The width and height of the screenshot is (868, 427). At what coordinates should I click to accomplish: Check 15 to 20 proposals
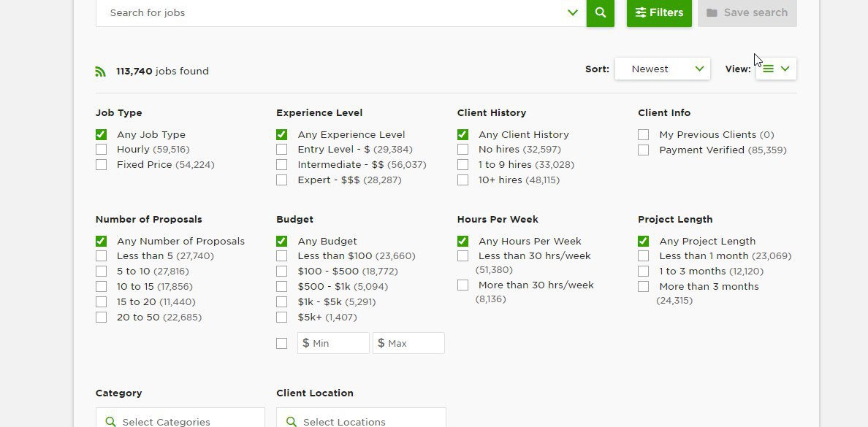click(x=101, y=302)
